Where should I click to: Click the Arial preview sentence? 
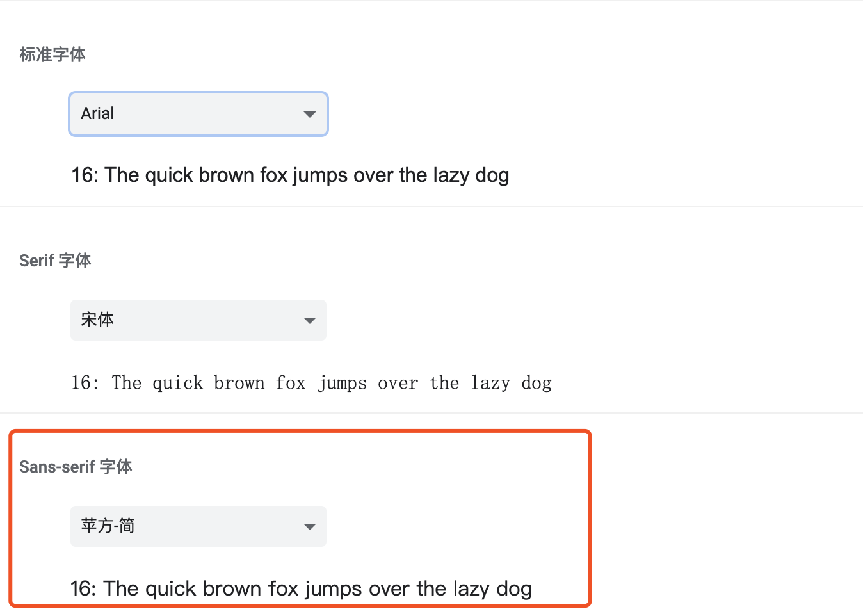291,175
